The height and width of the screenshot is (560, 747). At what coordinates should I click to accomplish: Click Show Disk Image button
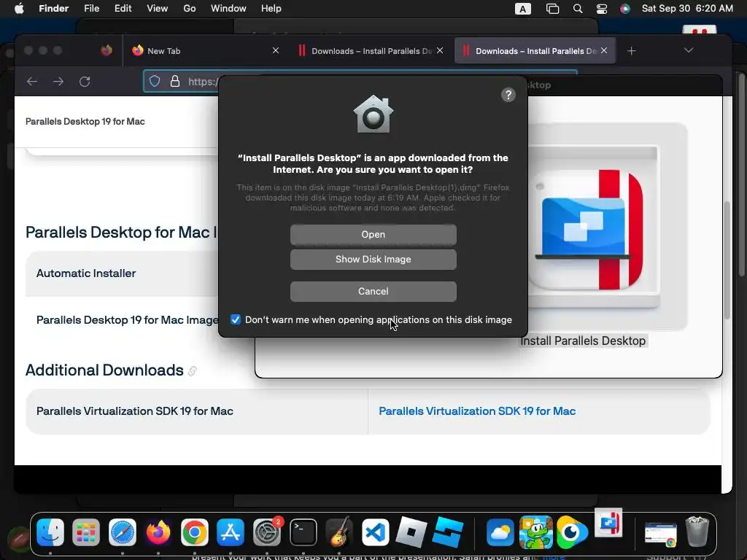(x=373, y=260)
